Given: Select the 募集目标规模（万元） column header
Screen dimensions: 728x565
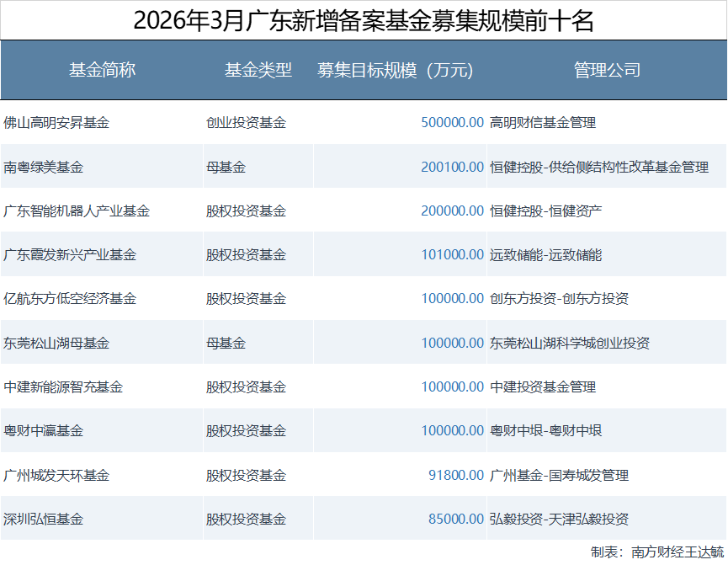Looking at the screenshot, I should [x=395, y=71].
